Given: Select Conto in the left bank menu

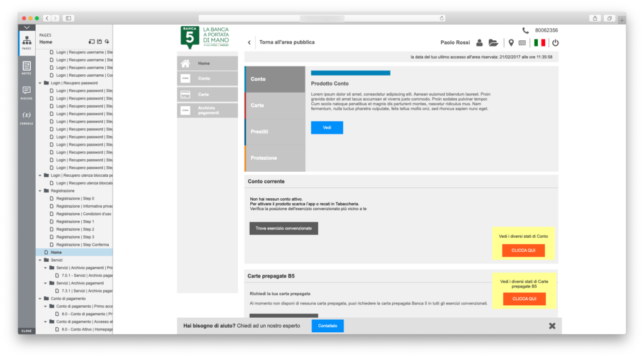Looking at the screenshot, I should tap(208, 79).
